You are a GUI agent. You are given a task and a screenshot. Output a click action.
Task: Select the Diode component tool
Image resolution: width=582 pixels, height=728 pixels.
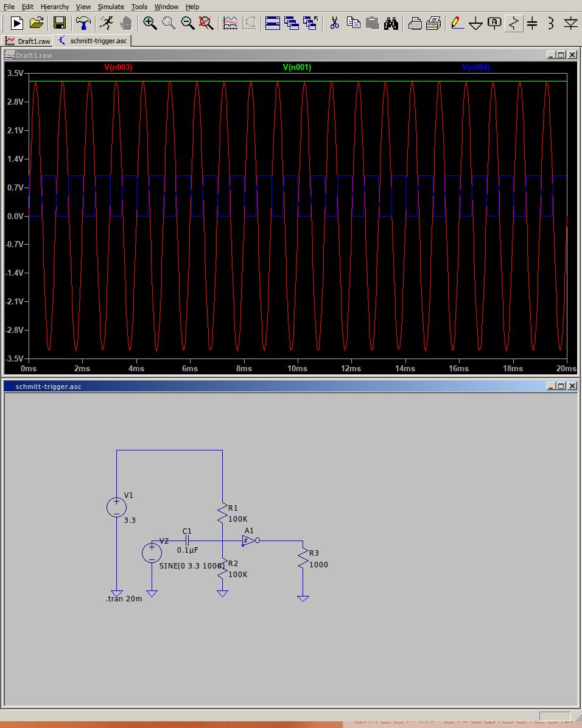(x=570, y=23)
